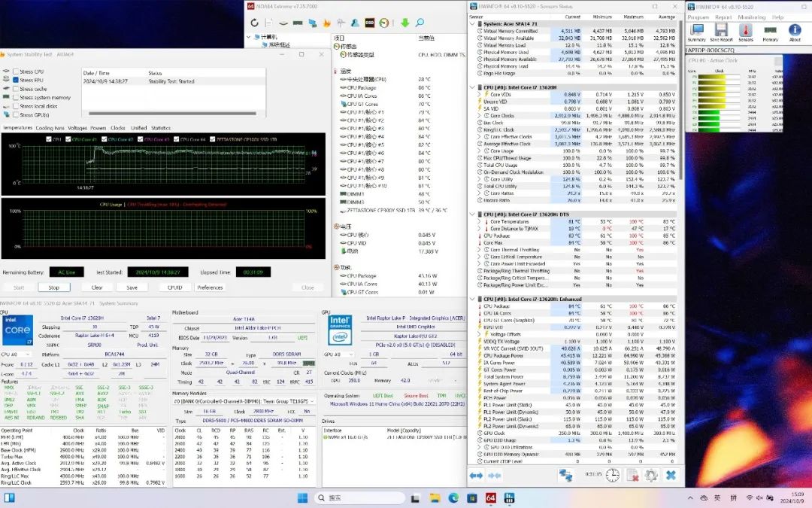This screenshot has height=508, width=812.
Task: Open Windows Start button on taskbar
Action: click(303, 498)
